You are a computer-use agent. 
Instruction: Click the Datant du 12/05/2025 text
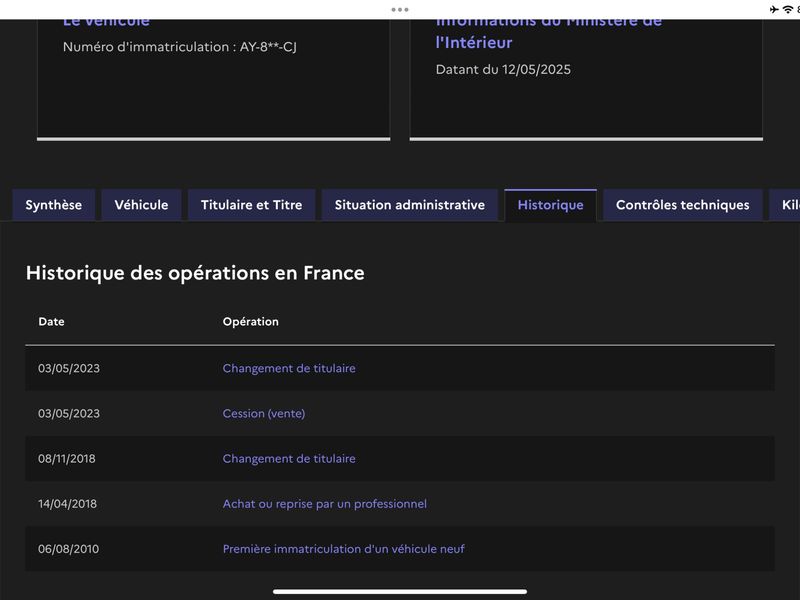click(x=503, y=69)
